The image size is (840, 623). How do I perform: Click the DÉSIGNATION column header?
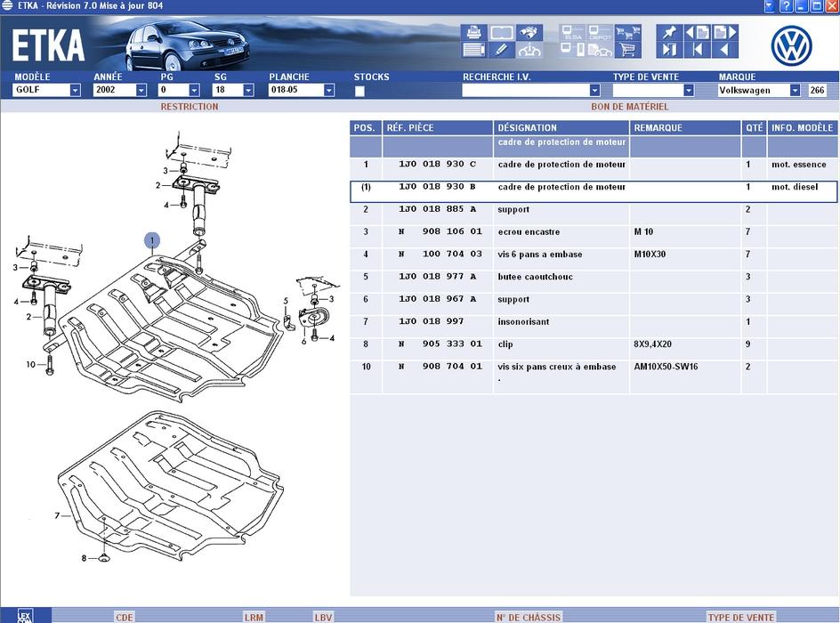[x=561, y=128]
